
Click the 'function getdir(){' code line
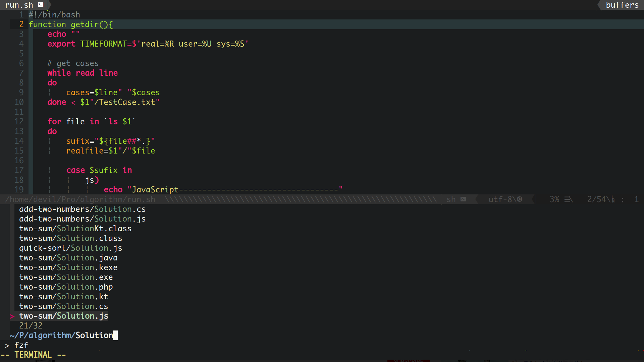(70, 24)
